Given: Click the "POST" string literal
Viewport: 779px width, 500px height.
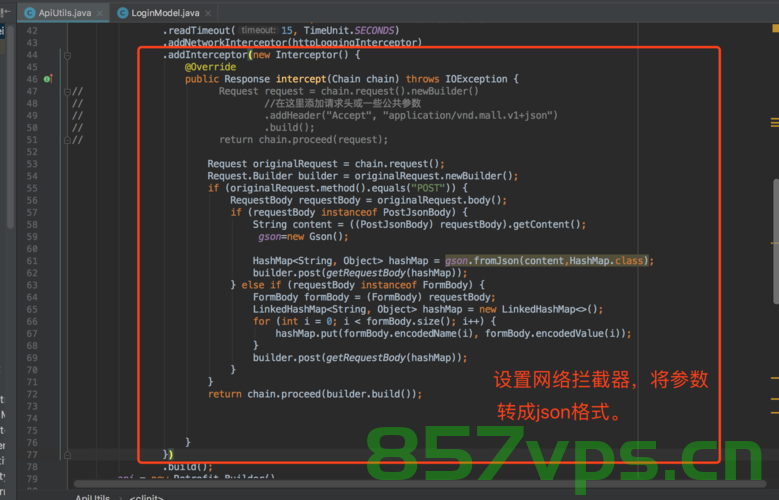Looking at the screenshot, I should pos(428,188).
